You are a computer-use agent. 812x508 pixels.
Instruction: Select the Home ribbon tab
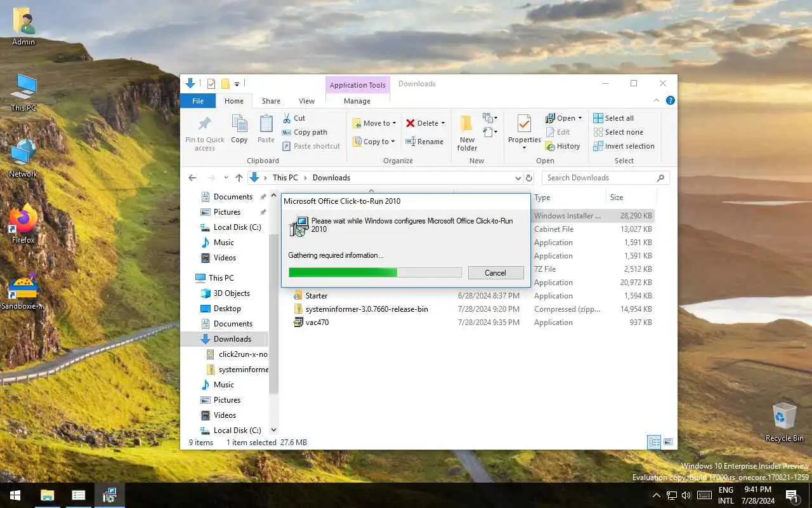pyautogui.click(x=233, y=101)
